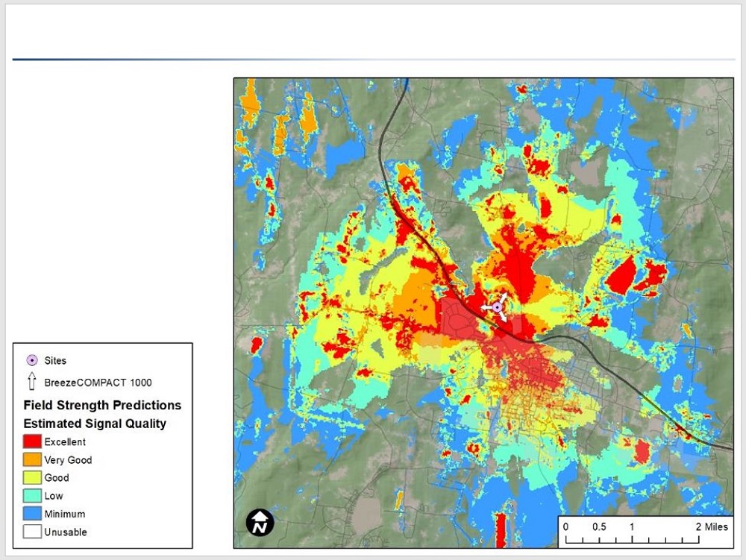The image size is (746, 560).
Task: Click the '0.5' scale bar label
Action: (x=599, y=526)
